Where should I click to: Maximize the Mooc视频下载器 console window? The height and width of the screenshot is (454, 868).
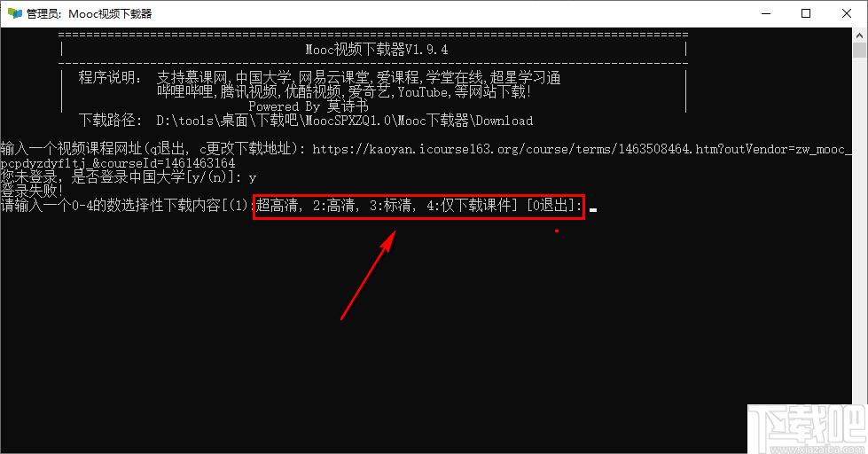coord(806,13)
